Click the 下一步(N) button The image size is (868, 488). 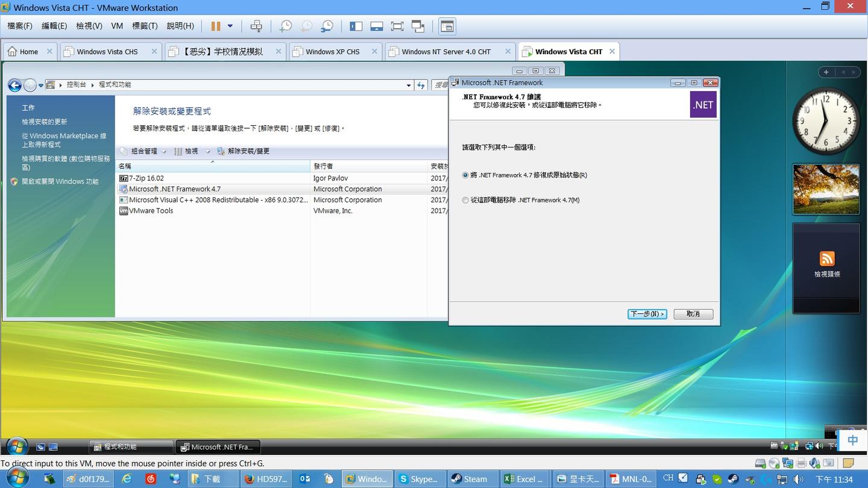[647, 314]
